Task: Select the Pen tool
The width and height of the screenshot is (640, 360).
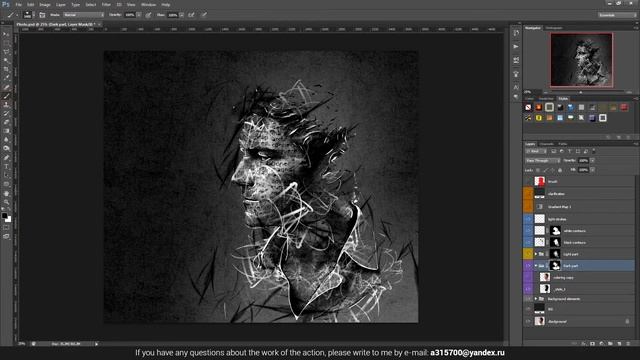Action: 6,158
